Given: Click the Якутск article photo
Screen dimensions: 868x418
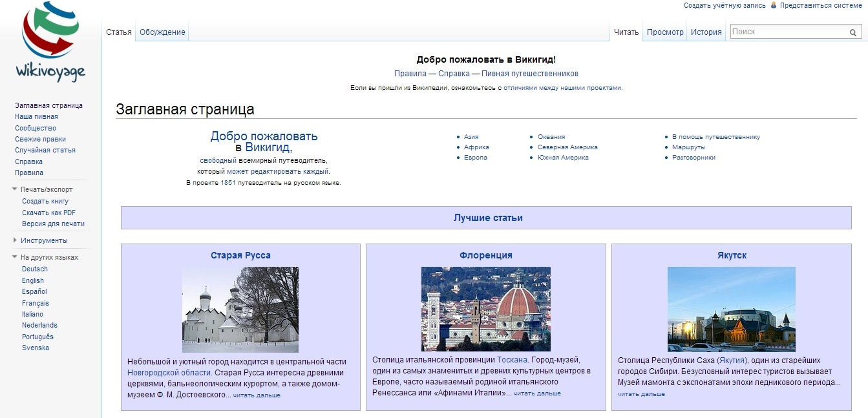Looking at the screenshot, I should tap(731, 309).
